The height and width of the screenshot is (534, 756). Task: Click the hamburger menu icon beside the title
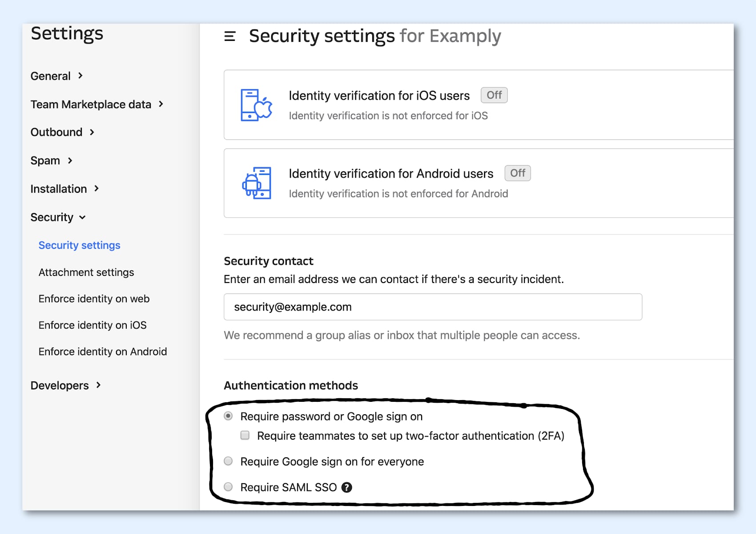pos(229,36)
